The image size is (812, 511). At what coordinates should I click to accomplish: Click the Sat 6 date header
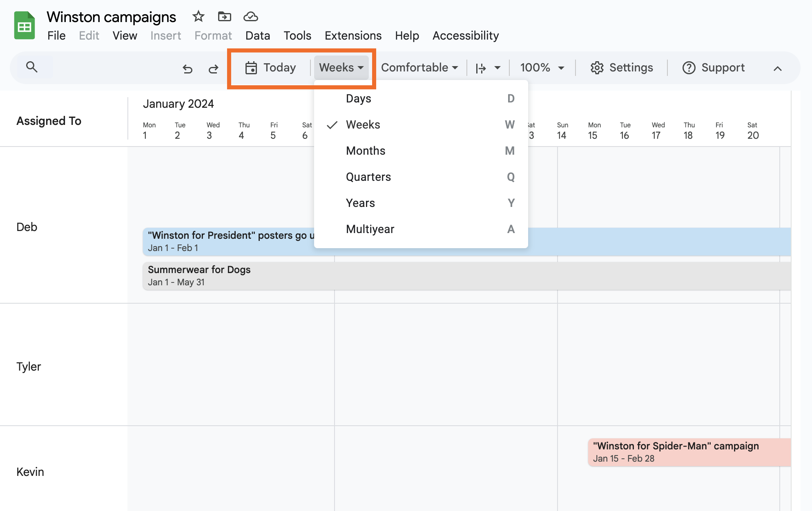click(307, 131)
